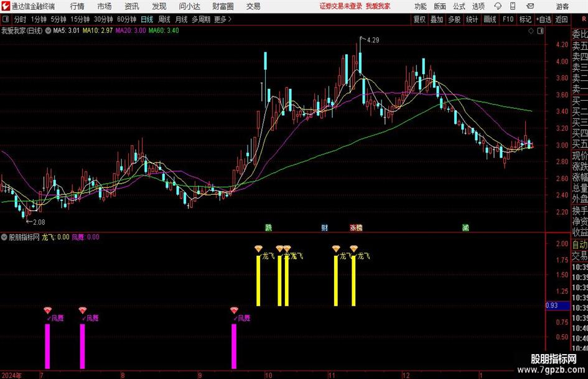This screenshot has width=588, height=379.
Task: Open the 交易 menu
Action: [x=253, y=6]
